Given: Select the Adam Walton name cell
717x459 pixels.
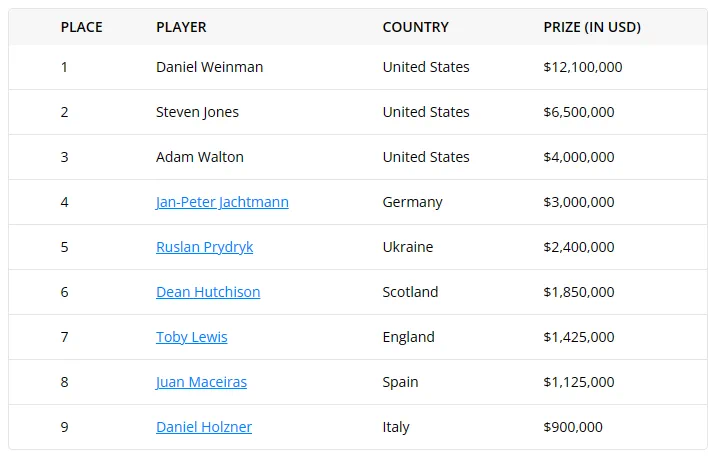Looking at the screenshot, I should coord(200,157).
